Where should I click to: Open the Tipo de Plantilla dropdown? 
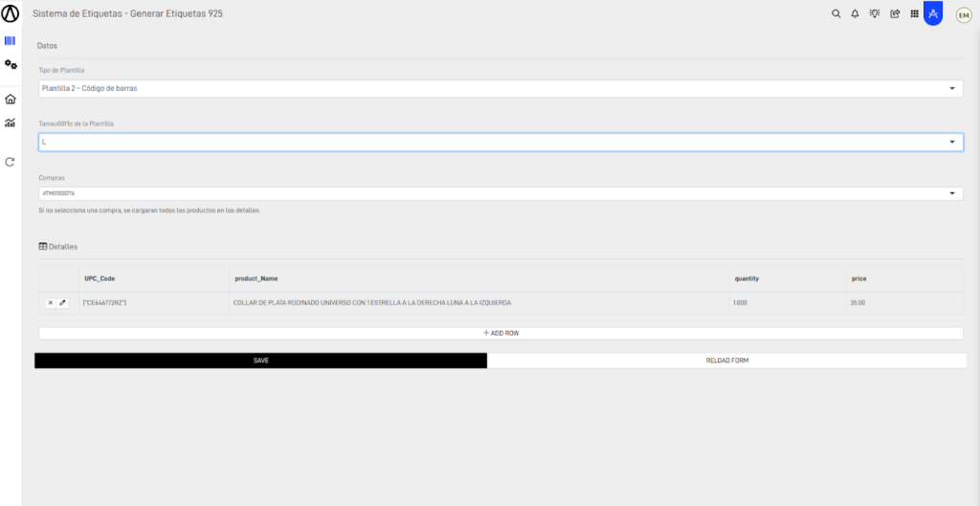(x=501, y=89)
